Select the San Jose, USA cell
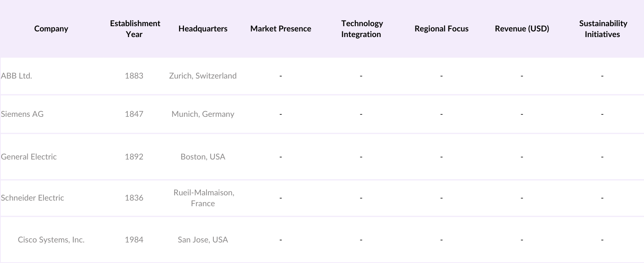Viewport: 644px width, 263px height. 203,240
